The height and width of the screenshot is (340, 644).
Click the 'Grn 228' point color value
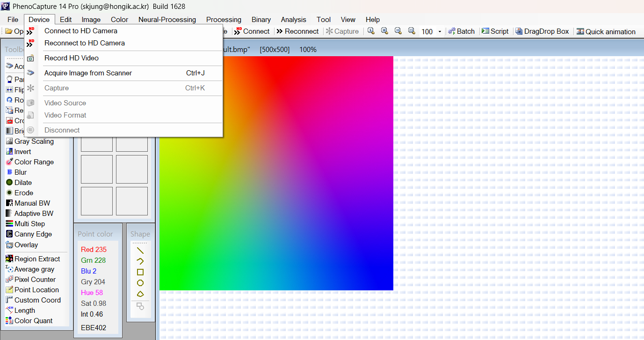point(94,260)
